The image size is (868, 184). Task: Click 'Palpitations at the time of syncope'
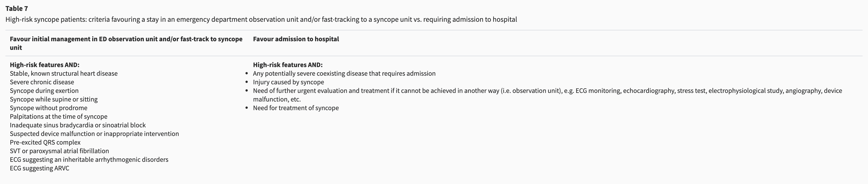(59, 116)
